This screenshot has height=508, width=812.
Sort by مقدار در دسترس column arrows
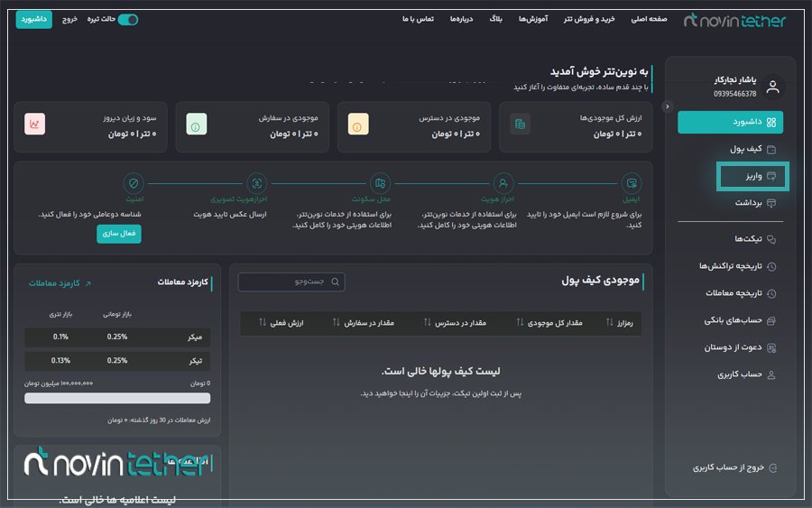[428, 322]
